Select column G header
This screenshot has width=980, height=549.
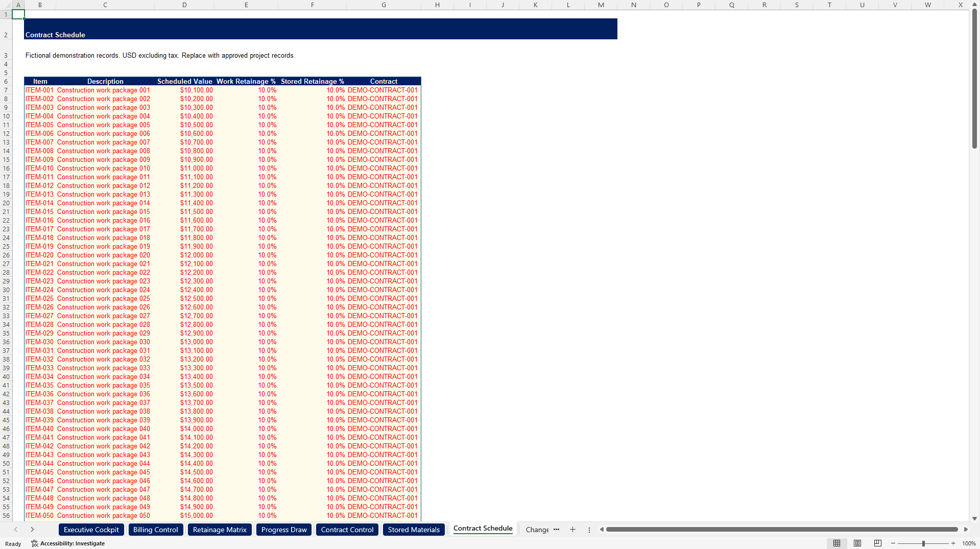pyautogui.click(x=384, y=5)
